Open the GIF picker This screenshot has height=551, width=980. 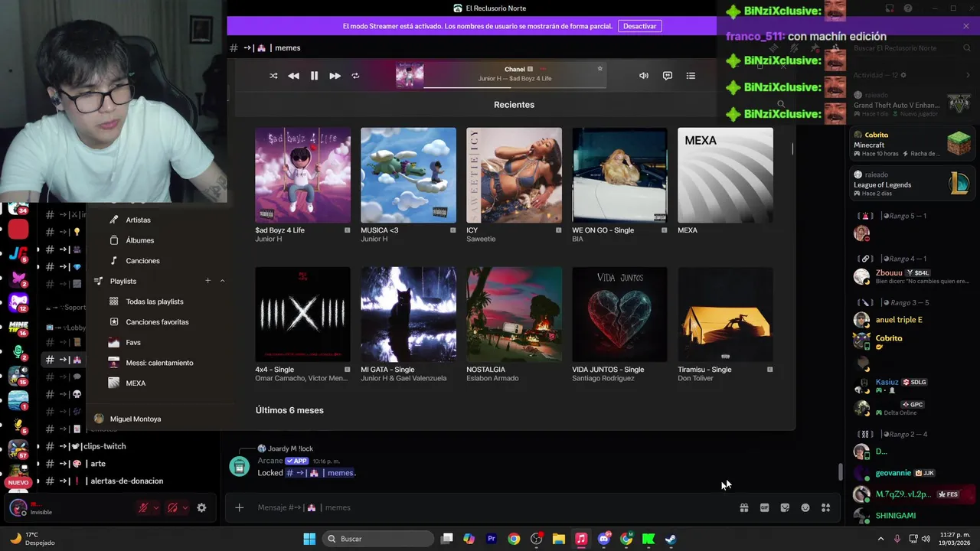point(764,507)
